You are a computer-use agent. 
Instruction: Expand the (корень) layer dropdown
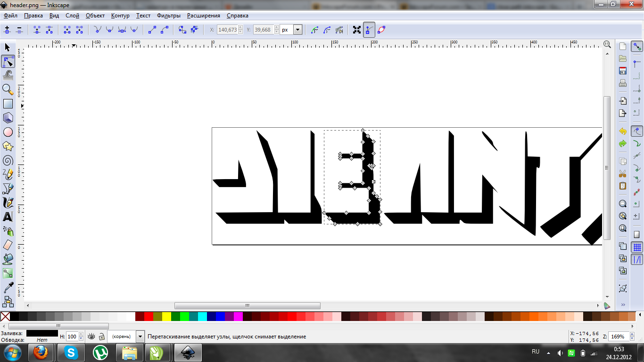click(140, 337)
